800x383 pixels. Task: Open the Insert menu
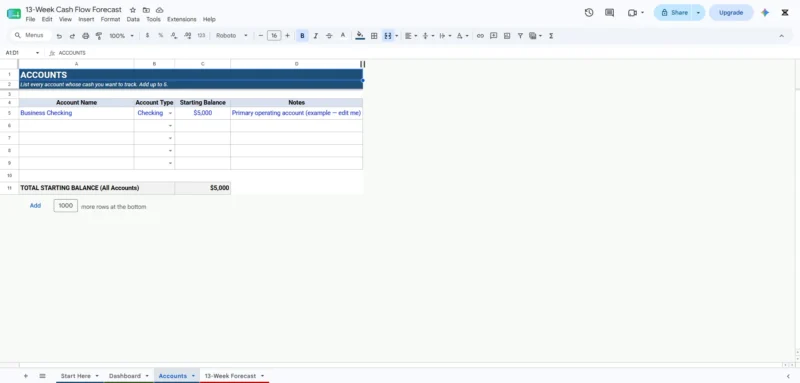pos(86,19)
